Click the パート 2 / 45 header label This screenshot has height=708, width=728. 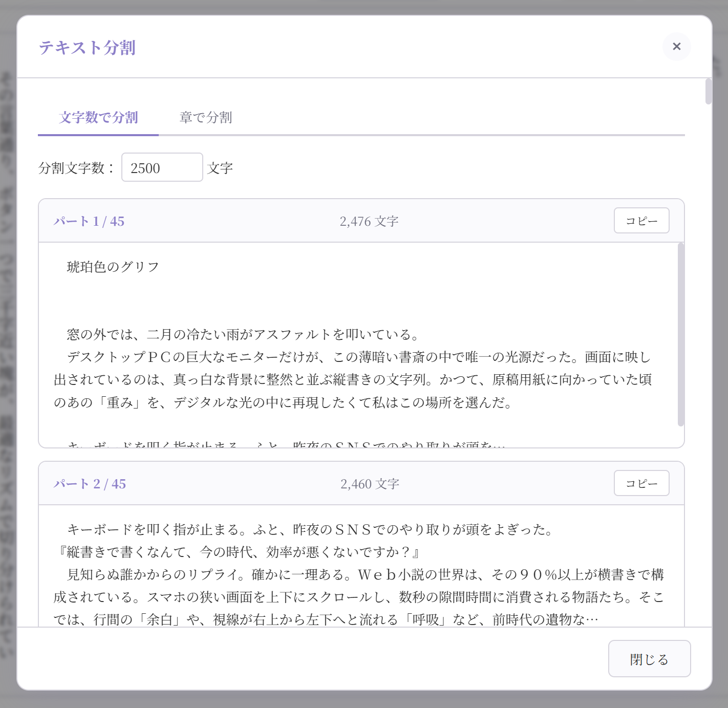coord(90,483)
